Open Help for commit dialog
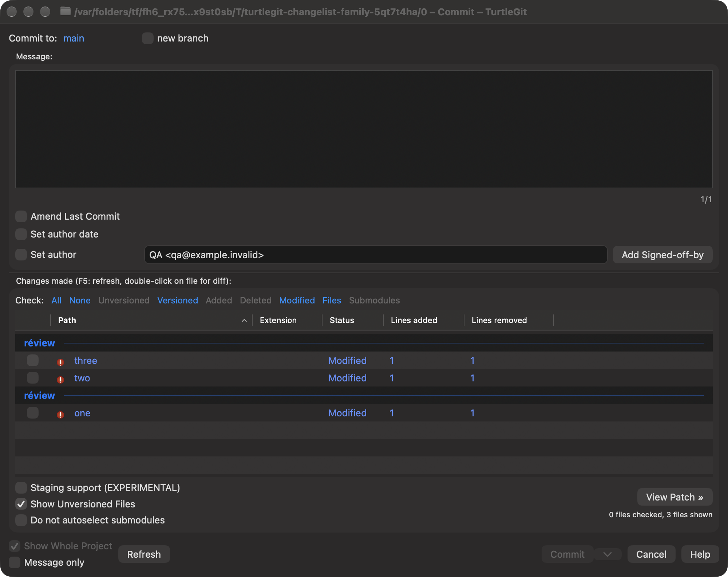 click(x=700, y=554)
